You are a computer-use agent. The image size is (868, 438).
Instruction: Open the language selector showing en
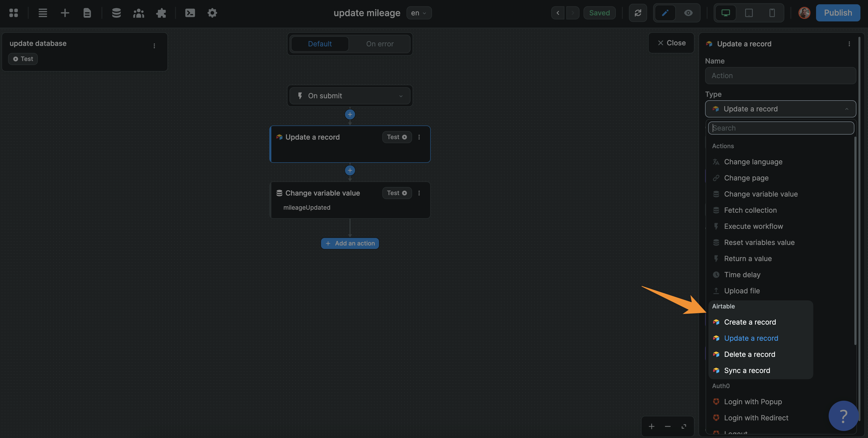tap(419, 13)
